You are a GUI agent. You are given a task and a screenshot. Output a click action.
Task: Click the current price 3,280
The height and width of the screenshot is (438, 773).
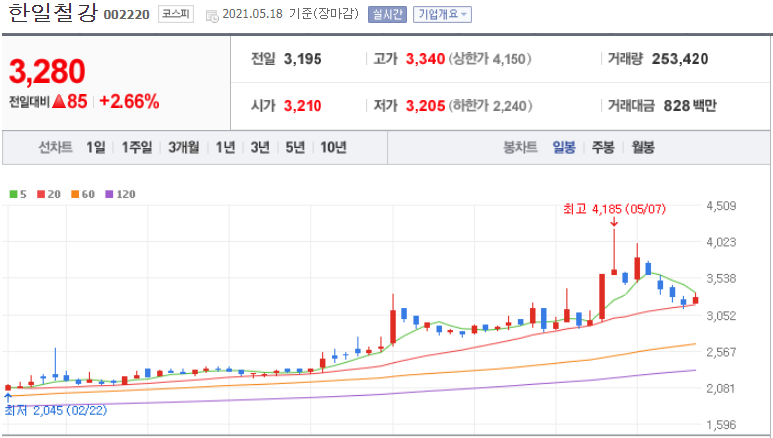47,72
